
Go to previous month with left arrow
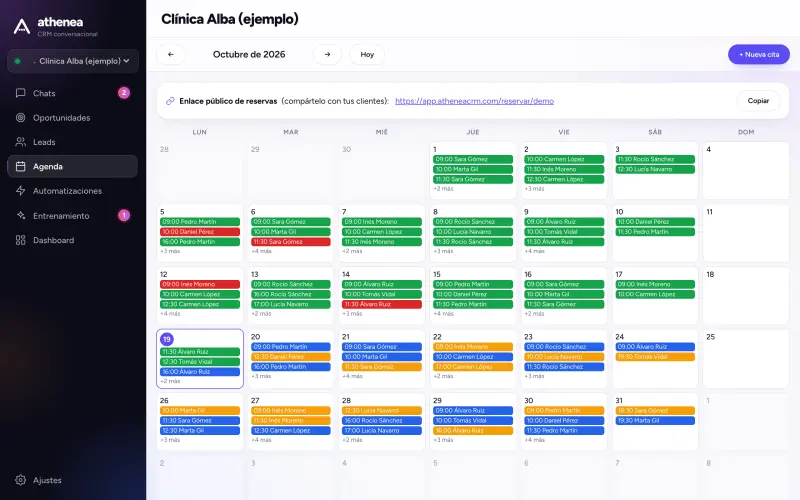coord(171,54)
